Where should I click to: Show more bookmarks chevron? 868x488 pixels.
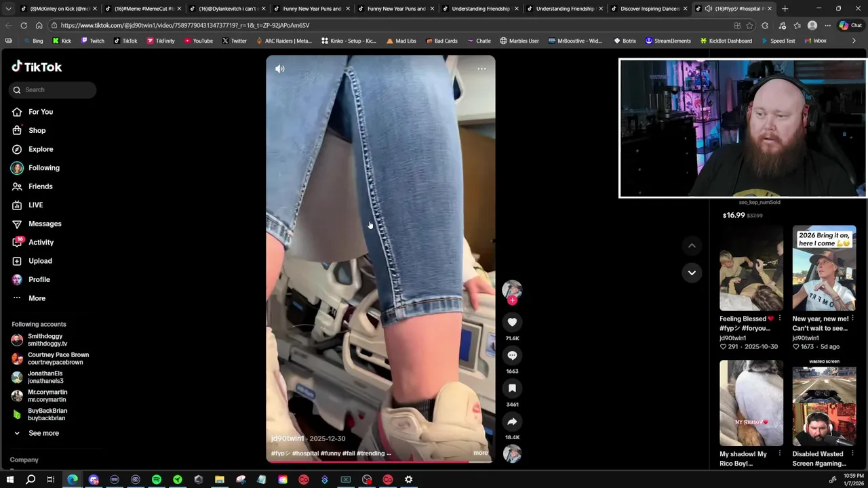tap(854, 41)
